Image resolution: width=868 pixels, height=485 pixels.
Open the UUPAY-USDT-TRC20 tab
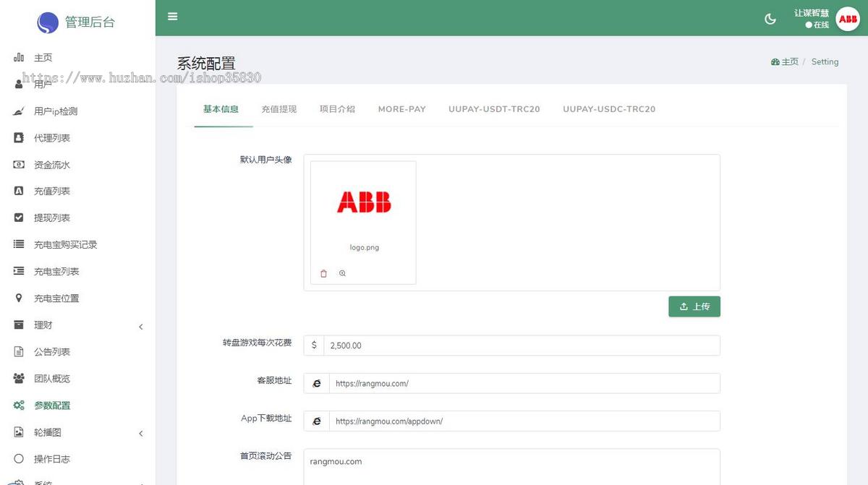tap(494, 109)
